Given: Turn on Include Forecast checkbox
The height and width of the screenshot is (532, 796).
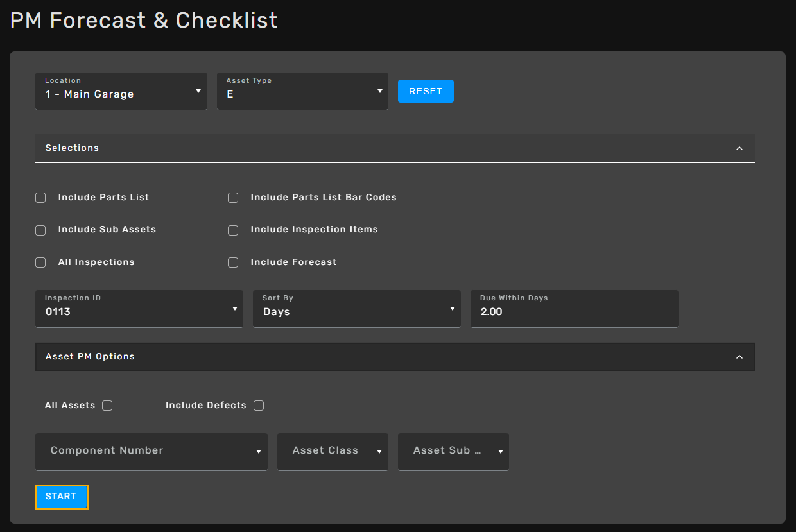Looking at the screenshot, I should click(x=233, y=262).
